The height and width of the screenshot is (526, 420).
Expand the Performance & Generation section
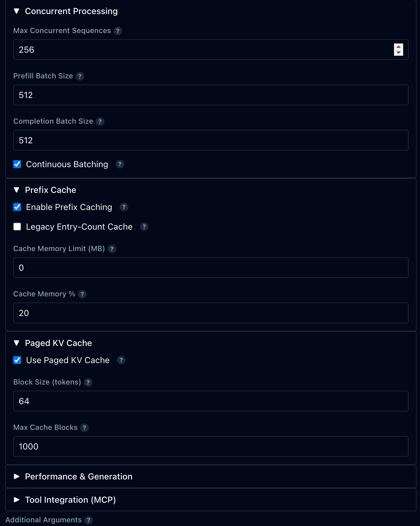pos(17,477)
